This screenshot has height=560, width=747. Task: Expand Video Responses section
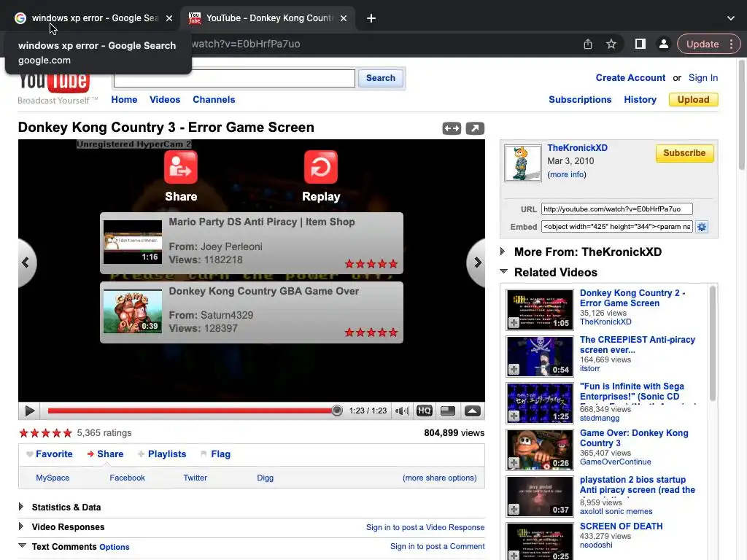pyautogui.click(x=21, y=526)
